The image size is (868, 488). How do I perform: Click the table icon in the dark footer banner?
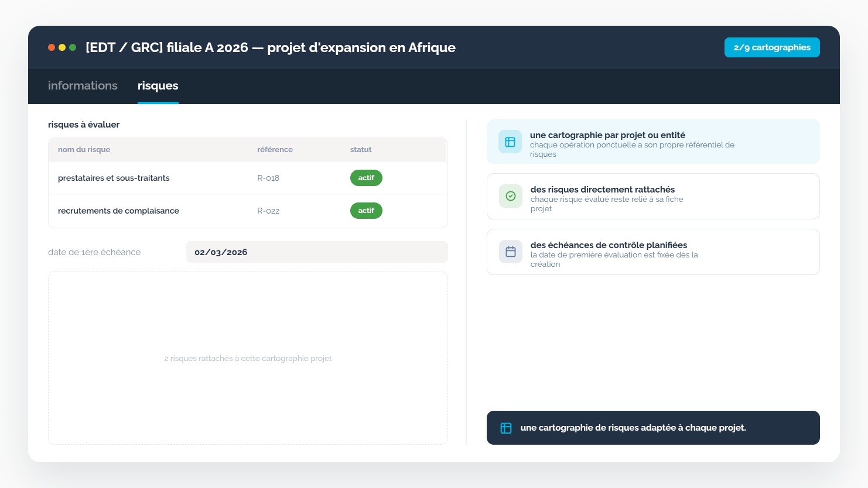[506, 428]
